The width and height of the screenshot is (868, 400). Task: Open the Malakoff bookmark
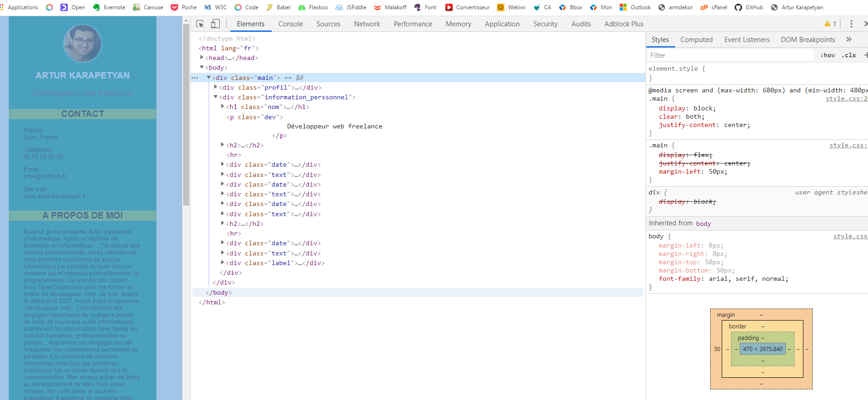click(x=390, y=7)
